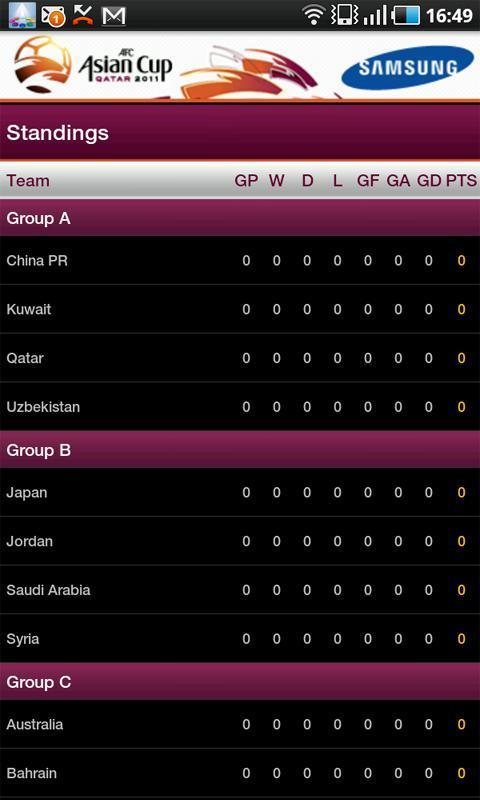Tap the vibrate mode status icon

pos(344,15)
